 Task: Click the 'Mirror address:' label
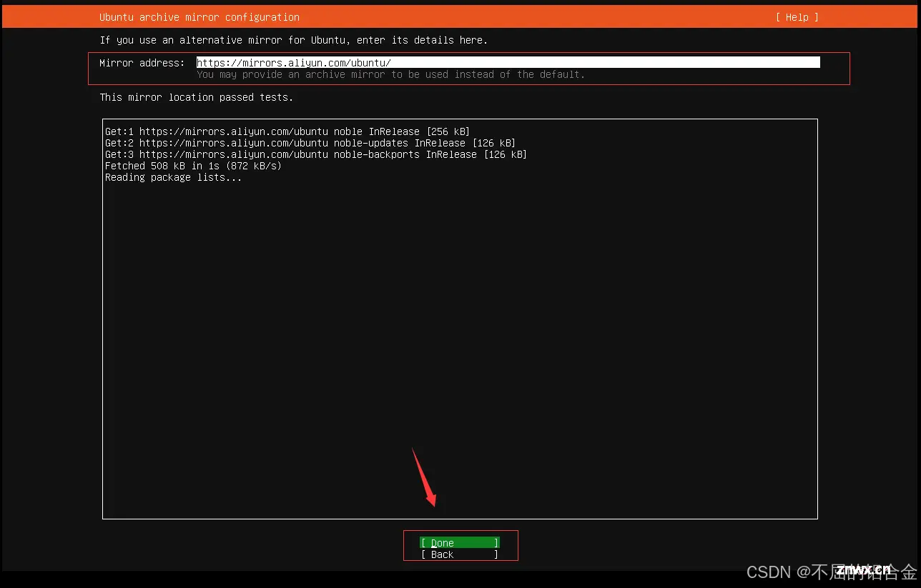pyautogui.click(x=142, y=63)
